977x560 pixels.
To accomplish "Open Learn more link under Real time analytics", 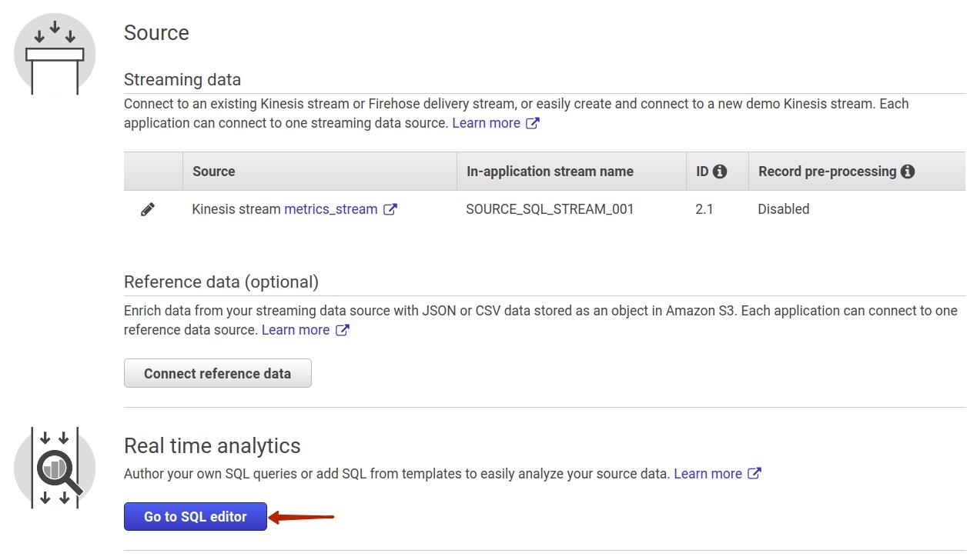I will pos(708,474).
